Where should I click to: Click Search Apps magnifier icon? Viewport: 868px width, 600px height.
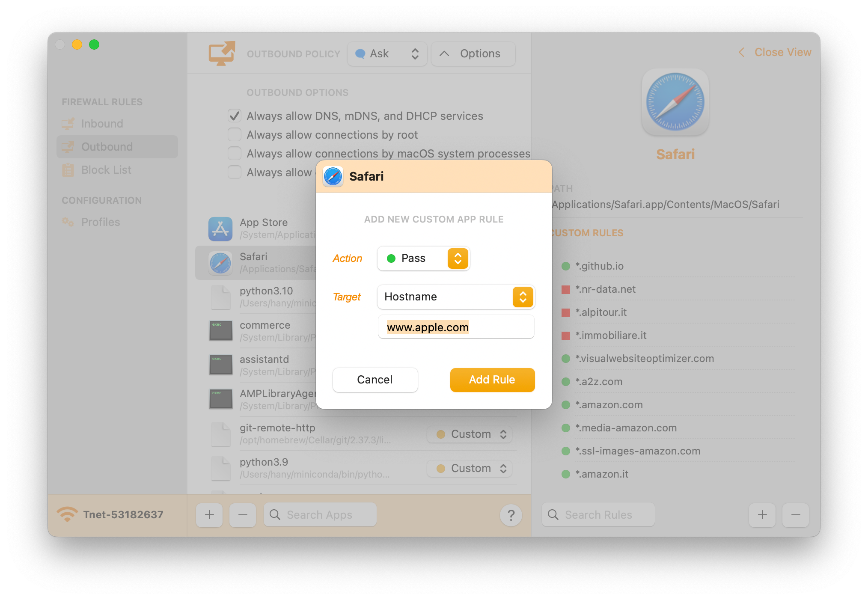[x=275, y=514]
